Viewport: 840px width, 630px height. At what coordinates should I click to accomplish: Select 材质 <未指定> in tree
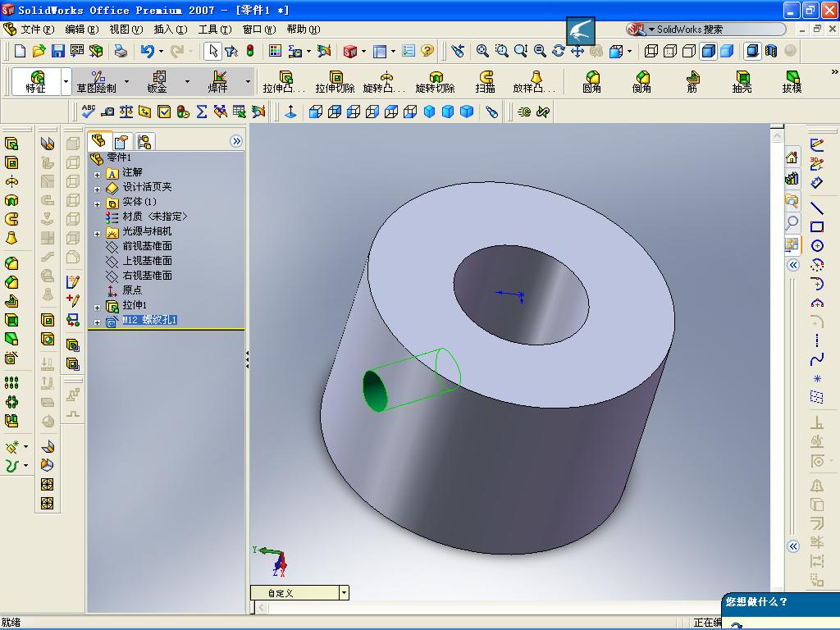[x=155, y=217]
